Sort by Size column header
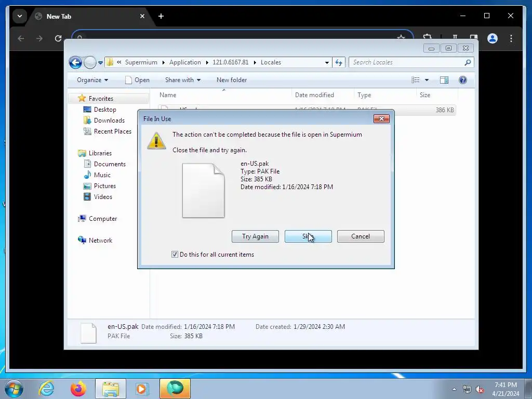532x399 pixels. coord(437,95)
